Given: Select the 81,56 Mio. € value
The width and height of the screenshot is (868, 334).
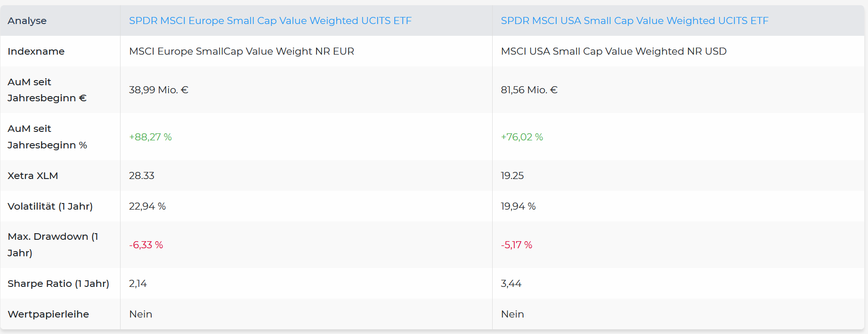Looking at the screenshot, I should click(x=529, y=90).
